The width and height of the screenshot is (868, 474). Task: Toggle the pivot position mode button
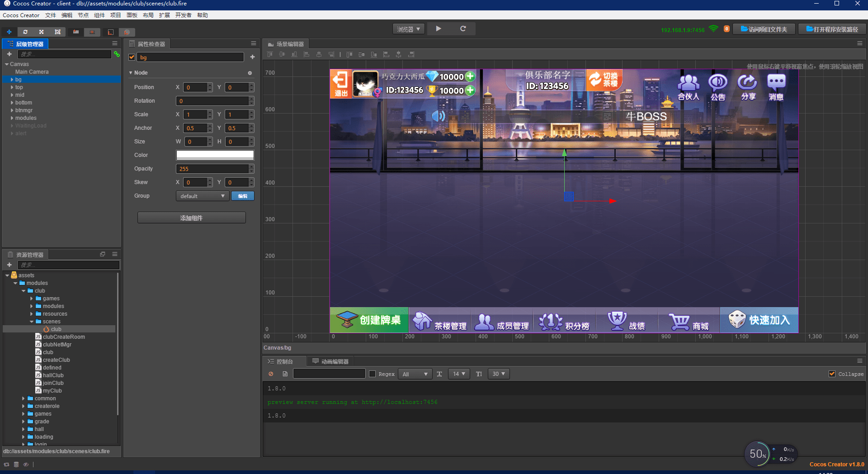tap(76, 32)
